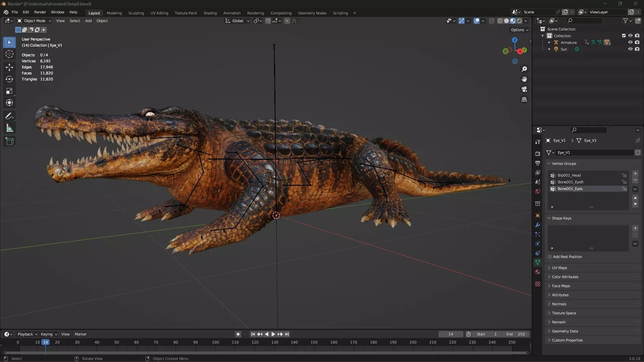This screenshot has width=644, height=362.
Task: Click the pan view hand icon
Action: coord(524,79)
